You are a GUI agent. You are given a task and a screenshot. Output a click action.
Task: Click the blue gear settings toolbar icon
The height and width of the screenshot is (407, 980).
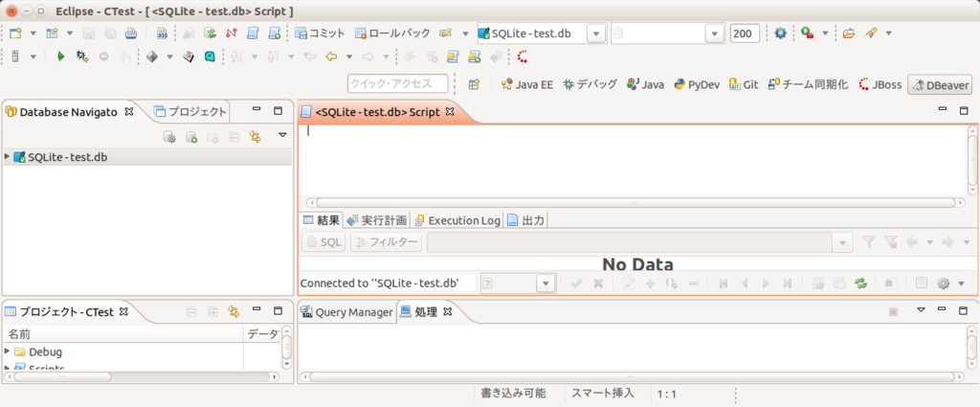780,34
